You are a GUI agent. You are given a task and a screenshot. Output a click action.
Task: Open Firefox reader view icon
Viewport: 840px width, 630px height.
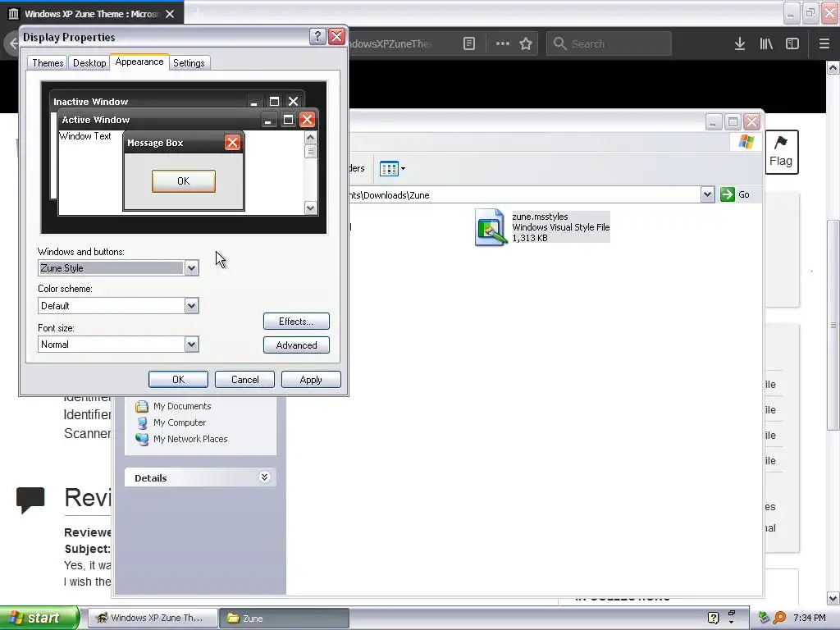pyautogui.click(x=468, y=44)
